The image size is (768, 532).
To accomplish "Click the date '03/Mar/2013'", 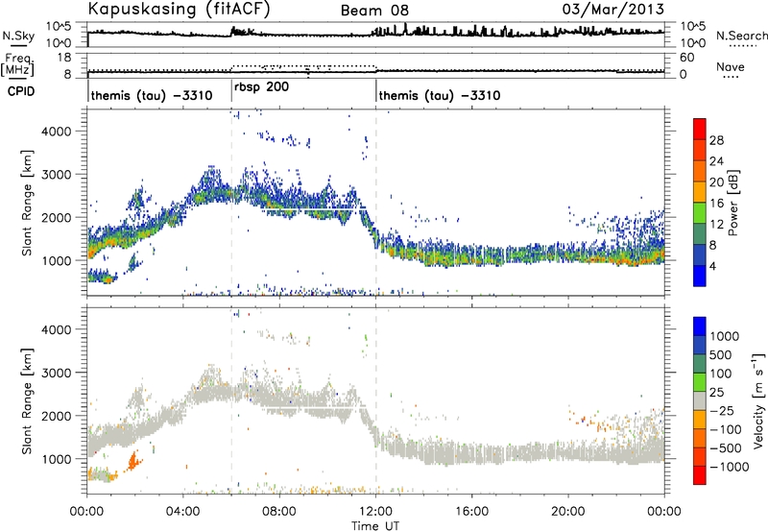I will click(613, 9).
